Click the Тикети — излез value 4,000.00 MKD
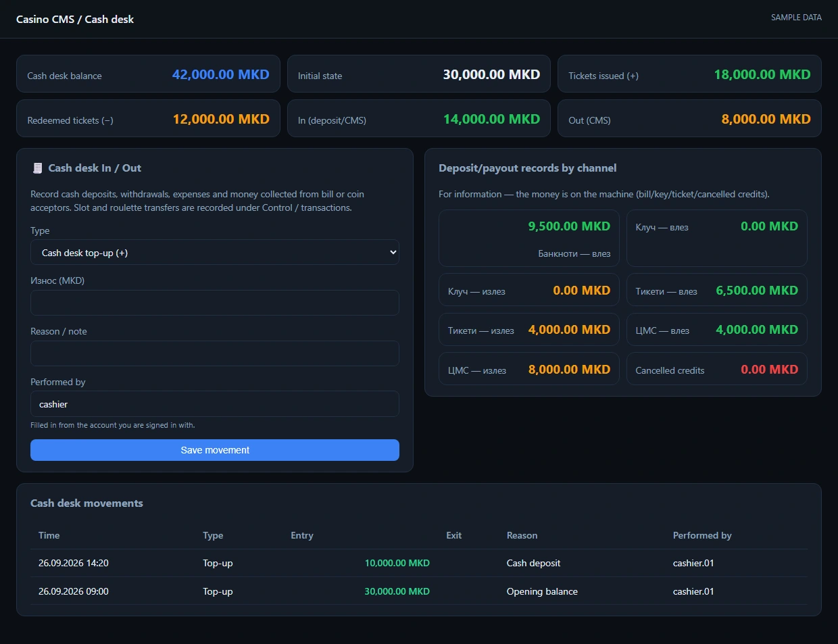The height and width of the screenshot is (644, 838). pyautogui.click(x=569, y=330)
